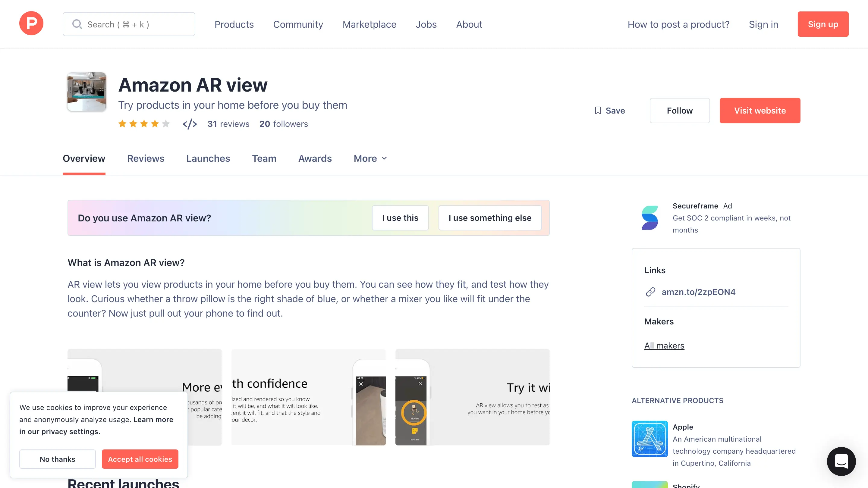Open the 'th confidence' gallery screenshot
Image resolution: width=868 pixels, height=488 pixels.
coord(308,397)
